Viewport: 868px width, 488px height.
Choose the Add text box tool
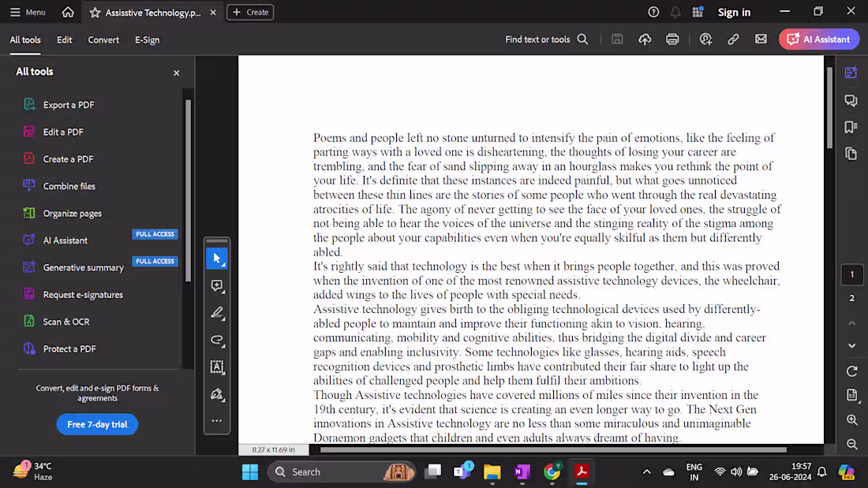click(217, 367)
